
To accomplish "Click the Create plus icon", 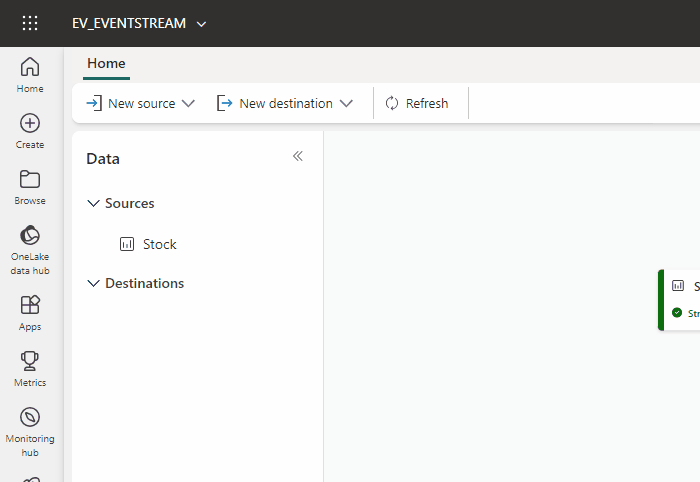I will click(x=30, y=130).
